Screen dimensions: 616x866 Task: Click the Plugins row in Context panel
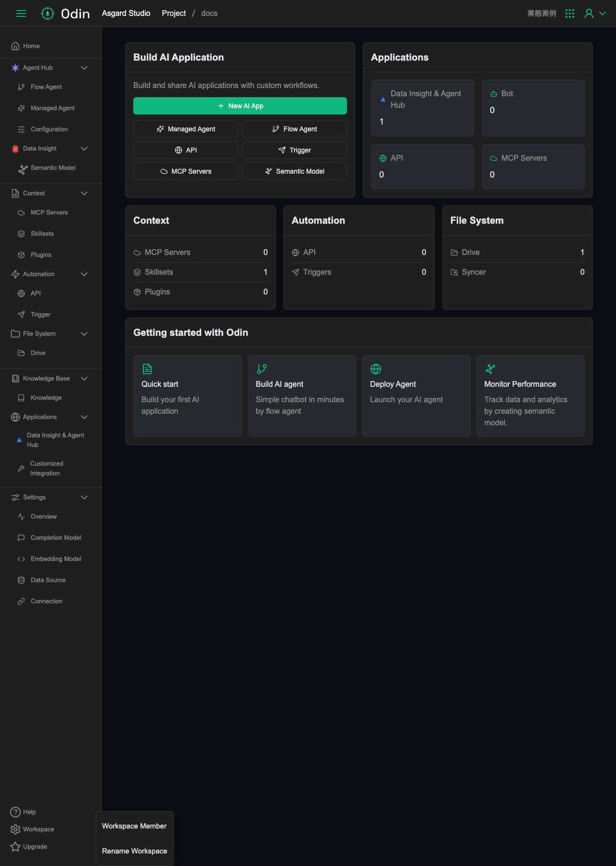point(201,292)
